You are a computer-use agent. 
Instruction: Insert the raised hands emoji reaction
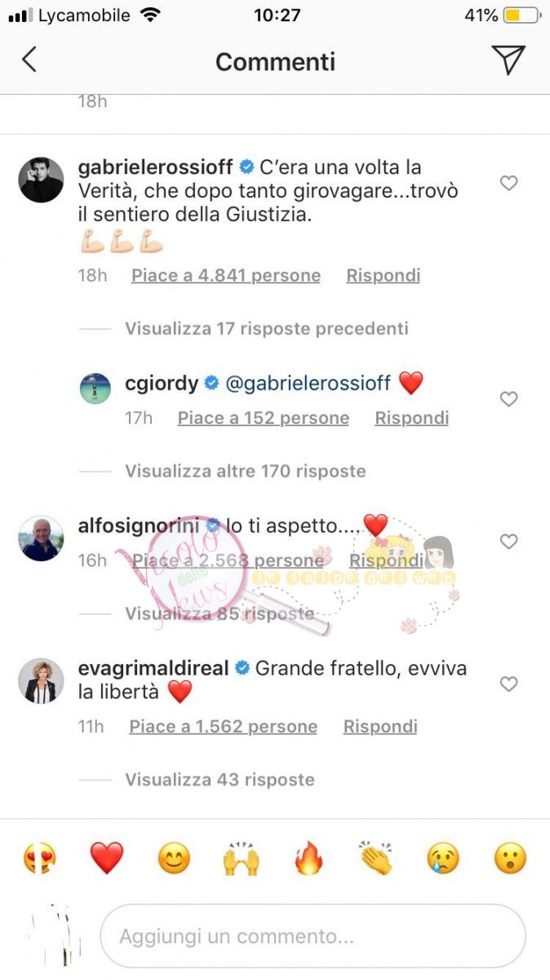pyautogui.click(x=242, y=858)
